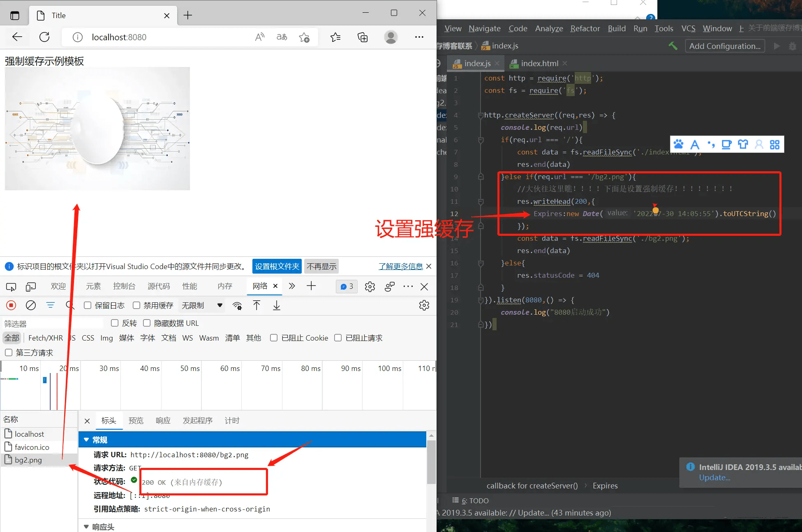Toggle device emulation icon in DevTools

(31, 286)
